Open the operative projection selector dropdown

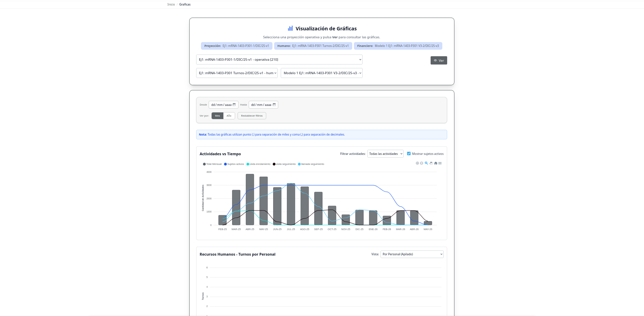(279, 59)
